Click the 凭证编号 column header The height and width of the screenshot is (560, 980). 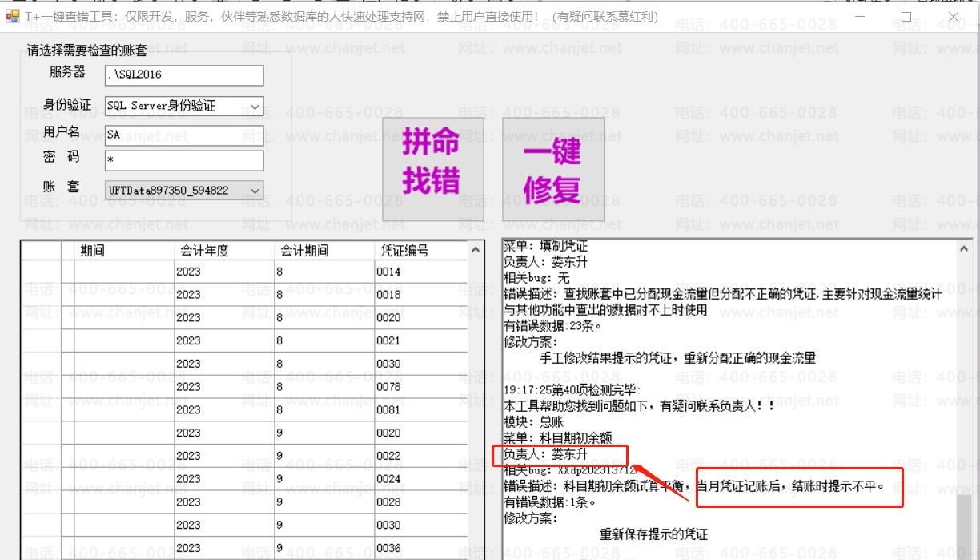420,250
